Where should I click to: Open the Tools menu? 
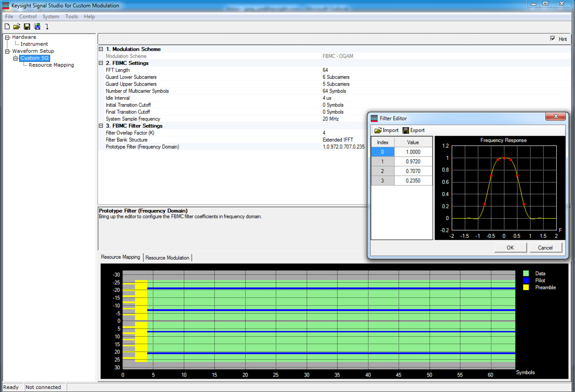click(71, 16)
